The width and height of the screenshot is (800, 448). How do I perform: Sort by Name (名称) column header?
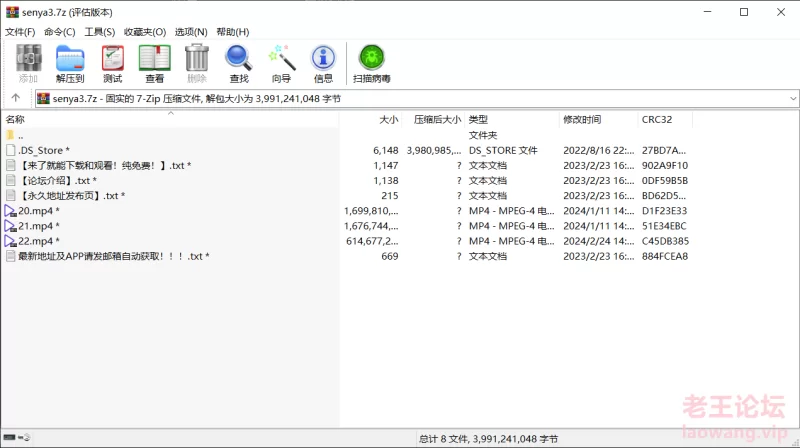coord(170,119)
